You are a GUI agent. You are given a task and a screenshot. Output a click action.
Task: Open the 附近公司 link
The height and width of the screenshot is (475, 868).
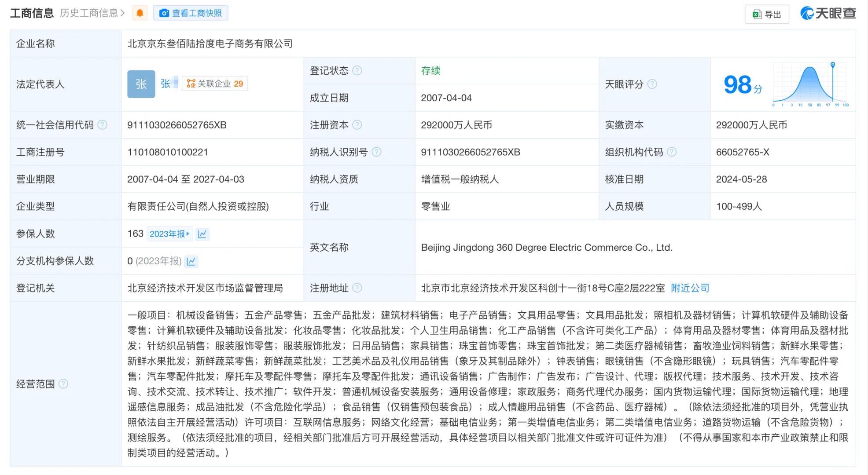690,288
